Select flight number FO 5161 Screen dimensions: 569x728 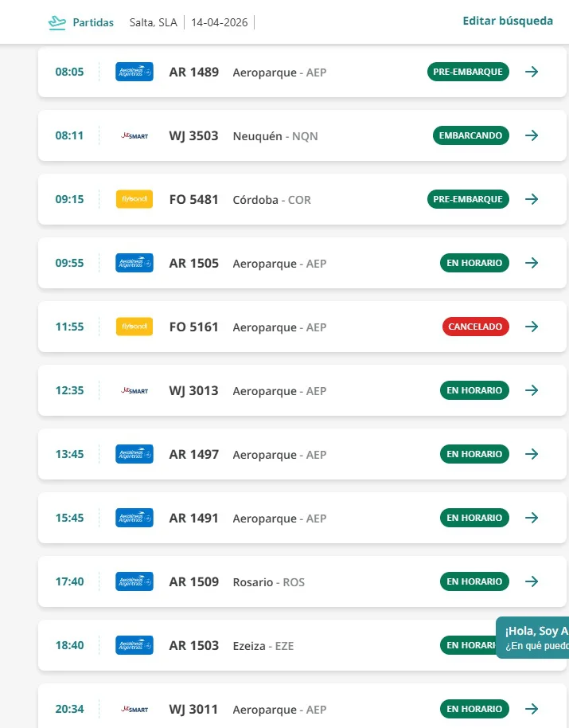(194, 327)
